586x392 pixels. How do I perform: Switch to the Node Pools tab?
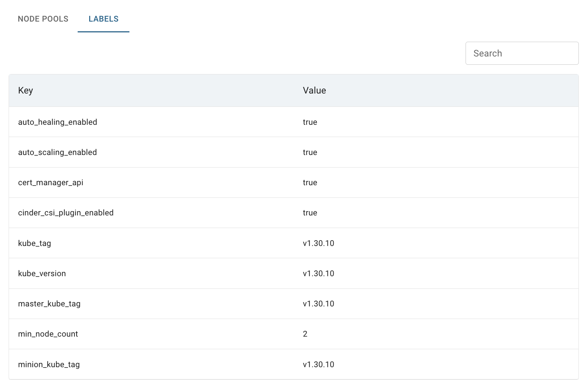43,19
